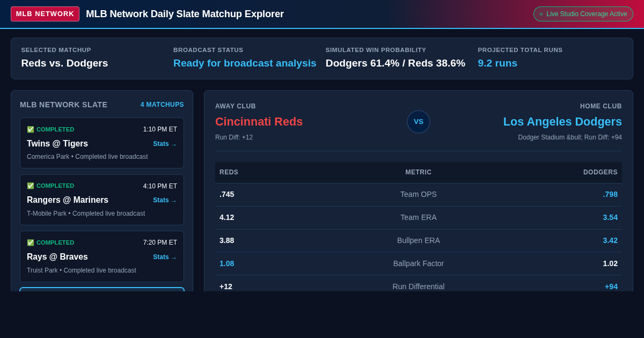This screenshot has height=338, width=644.
Task: Click the 1:10 PM ET game time
Action: (x=160, y=129)
